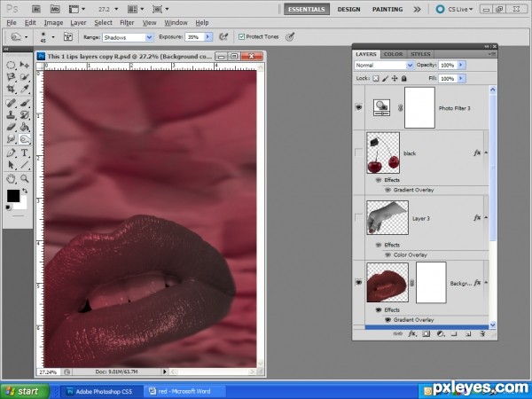Click the lock position icon

click(395, 78)
